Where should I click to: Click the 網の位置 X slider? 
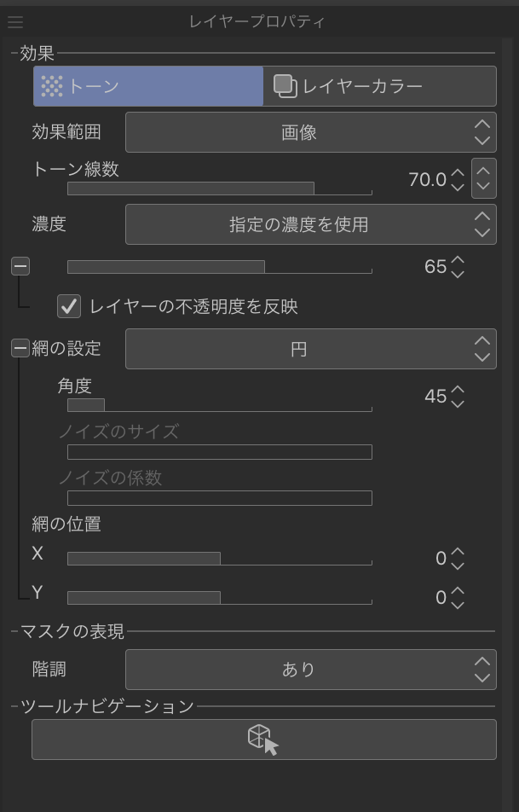219,559
